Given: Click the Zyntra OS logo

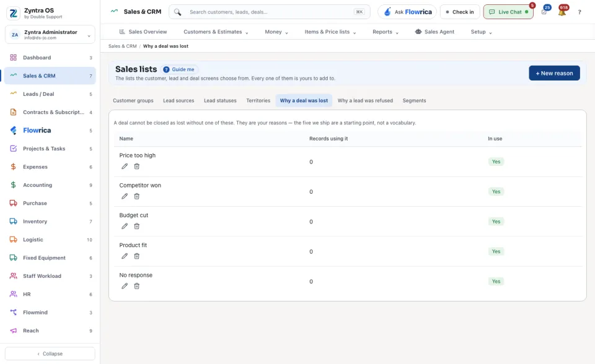Looking at the screenshot, I should 13,13.
